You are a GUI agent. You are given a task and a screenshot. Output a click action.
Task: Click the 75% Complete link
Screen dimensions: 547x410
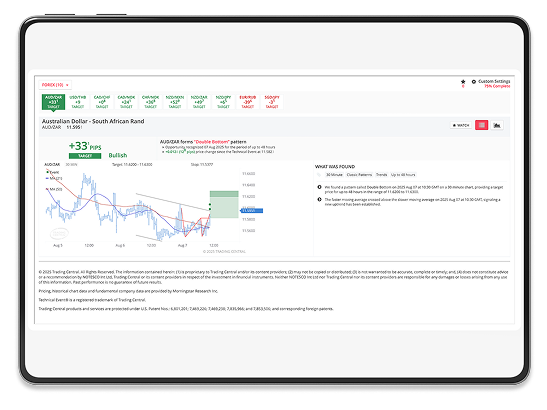497,86
